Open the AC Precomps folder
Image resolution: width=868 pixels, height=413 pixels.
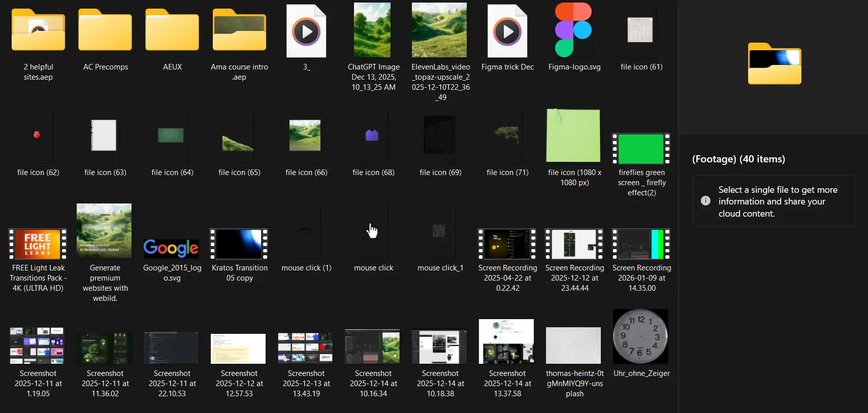[x=105, y=31]
